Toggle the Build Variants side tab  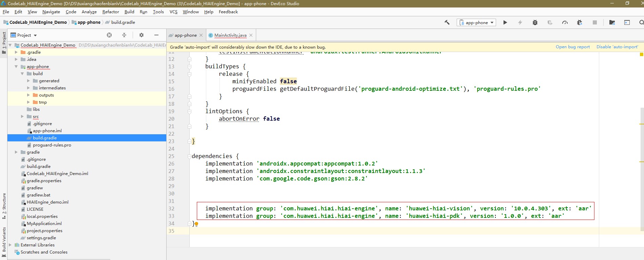[4, 242]
